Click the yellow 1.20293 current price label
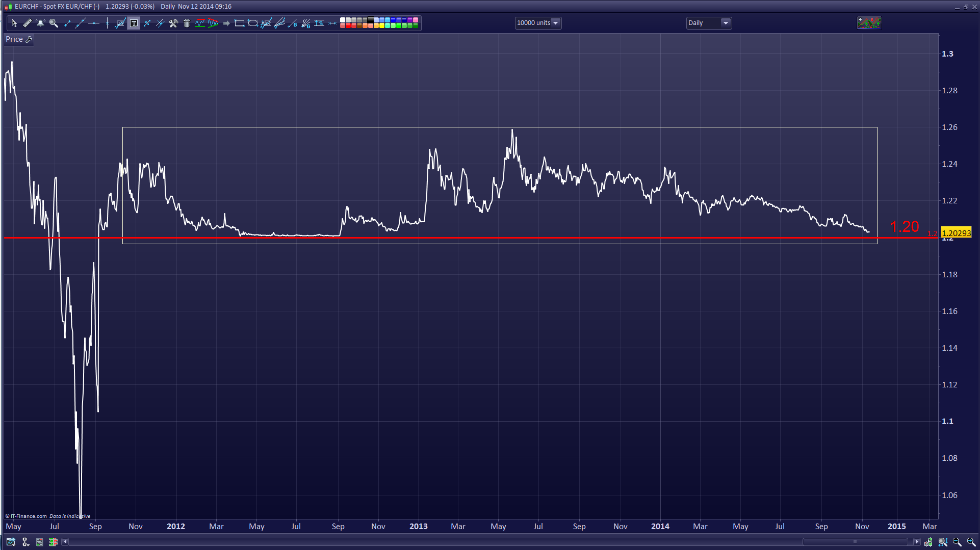980x550 pixels. pos(956,233)
